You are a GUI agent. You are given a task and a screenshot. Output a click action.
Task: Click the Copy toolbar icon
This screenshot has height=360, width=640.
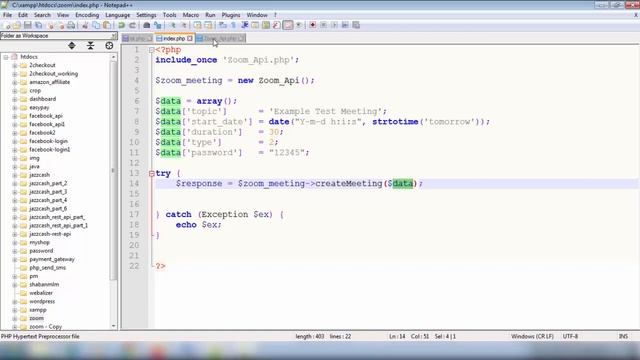96,25
